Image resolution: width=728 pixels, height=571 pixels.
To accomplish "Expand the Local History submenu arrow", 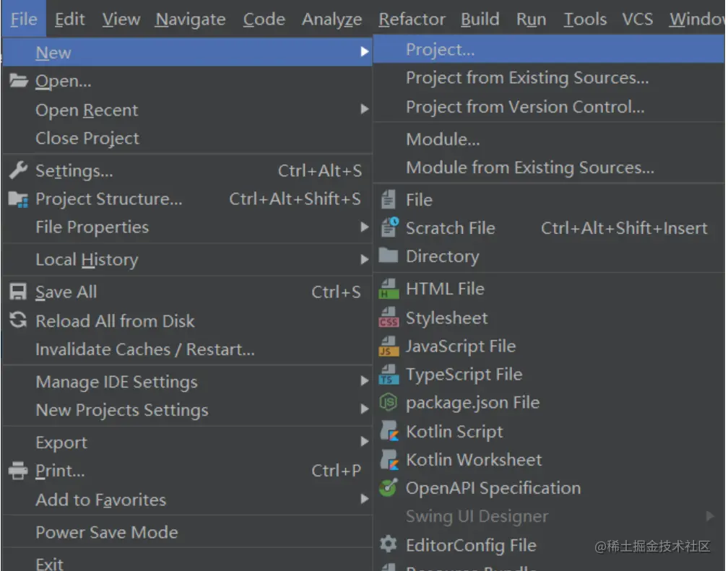I will 364,260.
